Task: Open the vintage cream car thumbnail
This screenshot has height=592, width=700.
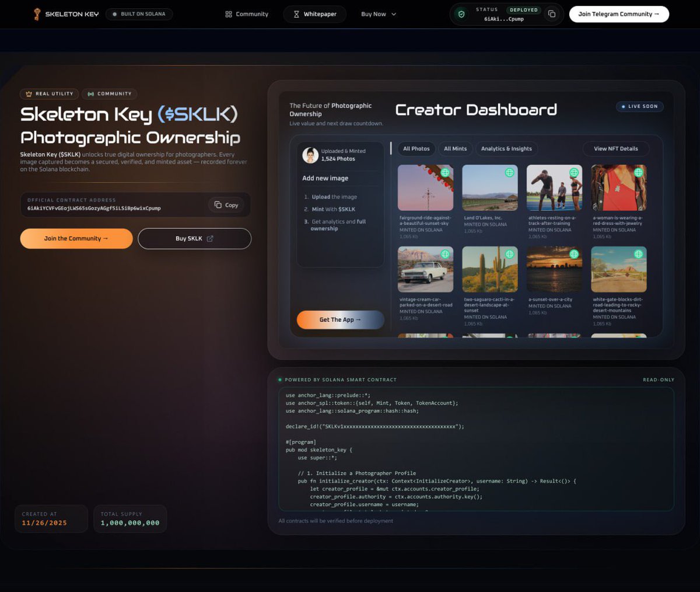Action: pyautogui.click(x=426, y=269)
